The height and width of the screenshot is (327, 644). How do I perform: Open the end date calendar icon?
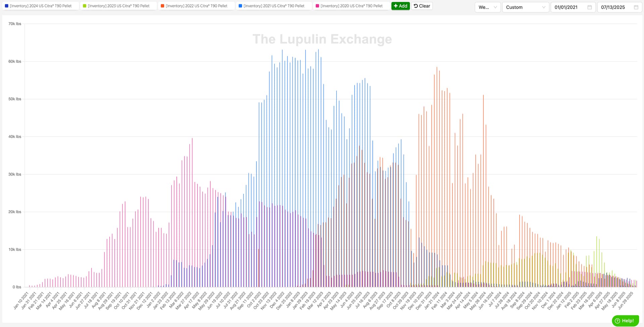[636, 7]
